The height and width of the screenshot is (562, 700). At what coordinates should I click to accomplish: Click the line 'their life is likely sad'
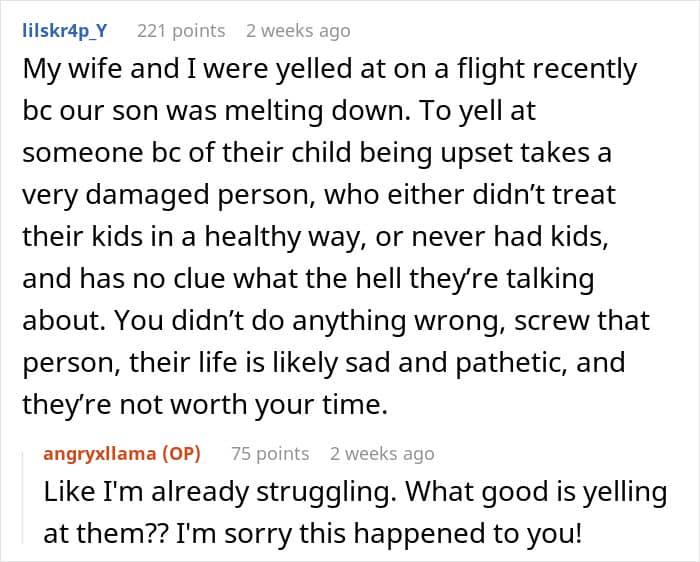[324, 362]
